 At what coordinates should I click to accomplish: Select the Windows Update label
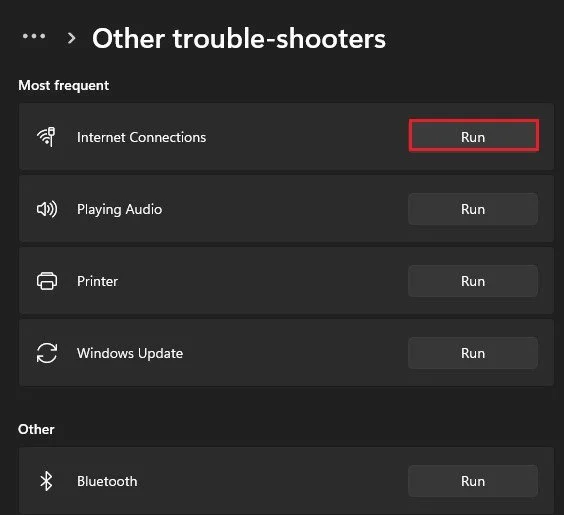[130, 353]
